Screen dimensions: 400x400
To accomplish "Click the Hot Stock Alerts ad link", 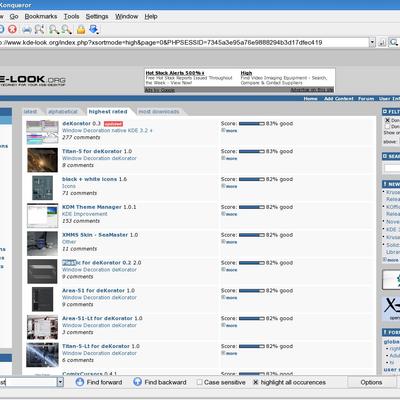I will tap(175, 73).
